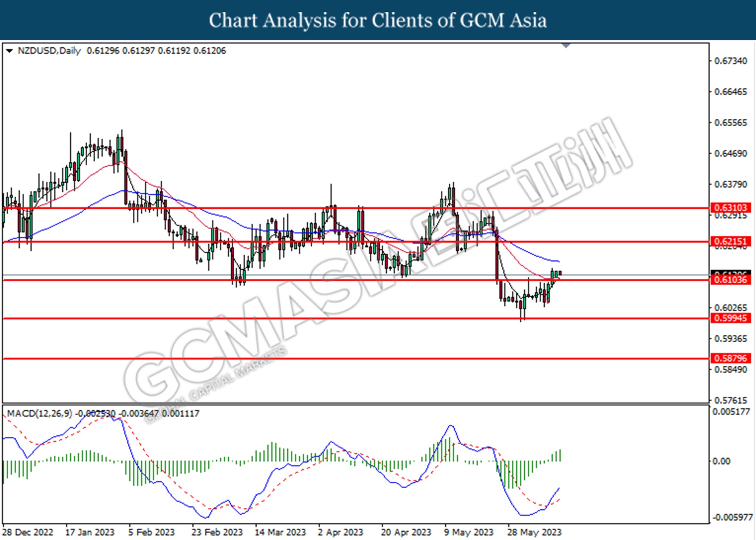The width and height of the screenshot is (756, 540).
Task: Click the 20 Apr 2023 date label
Action: (406, 532)
